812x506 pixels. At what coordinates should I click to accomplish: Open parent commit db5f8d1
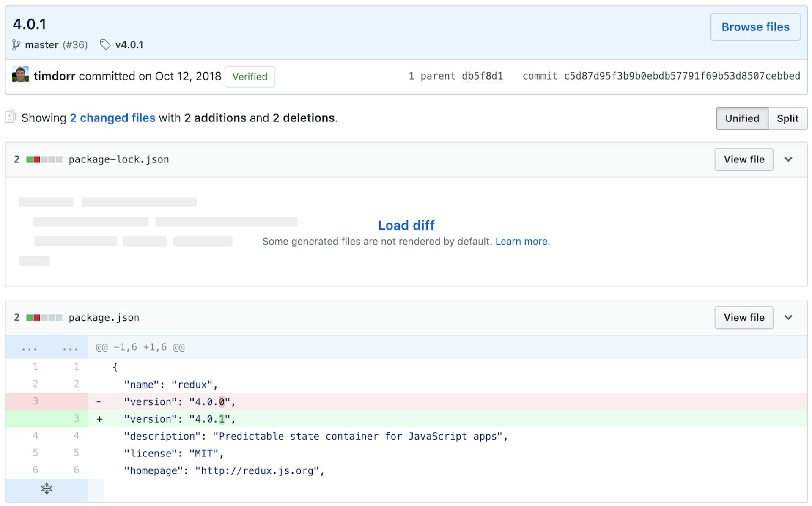point(483,76)
